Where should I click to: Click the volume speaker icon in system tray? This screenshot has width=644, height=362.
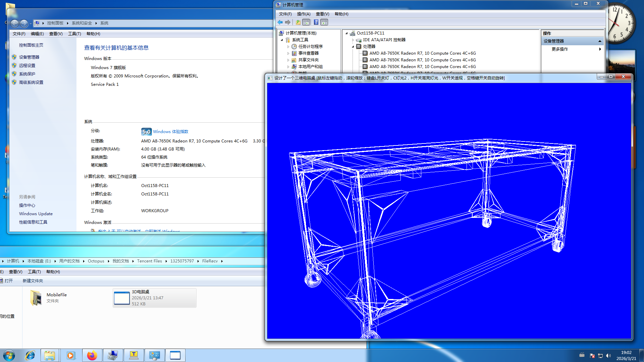[608, 356]
